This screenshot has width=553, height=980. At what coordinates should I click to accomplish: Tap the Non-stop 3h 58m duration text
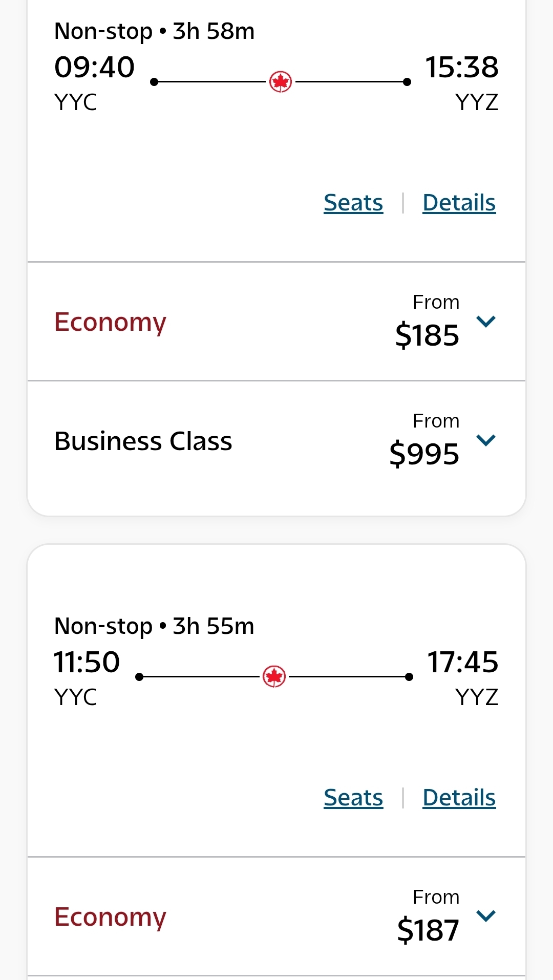click(154, 32)
